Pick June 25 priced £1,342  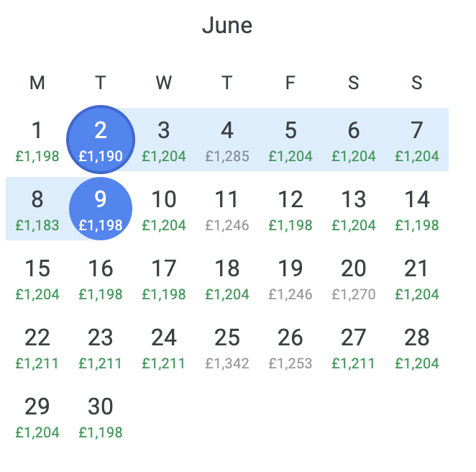pyautogui.click(x=227, y=347)
